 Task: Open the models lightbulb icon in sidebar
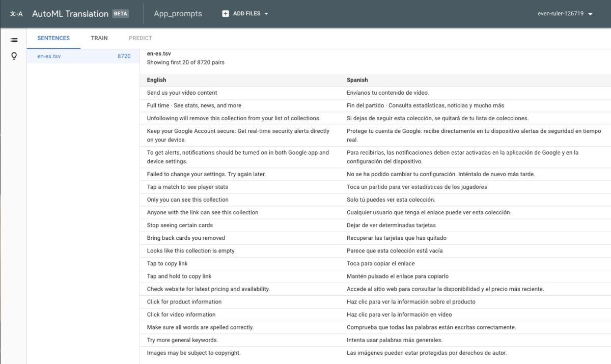coord(14,56)
